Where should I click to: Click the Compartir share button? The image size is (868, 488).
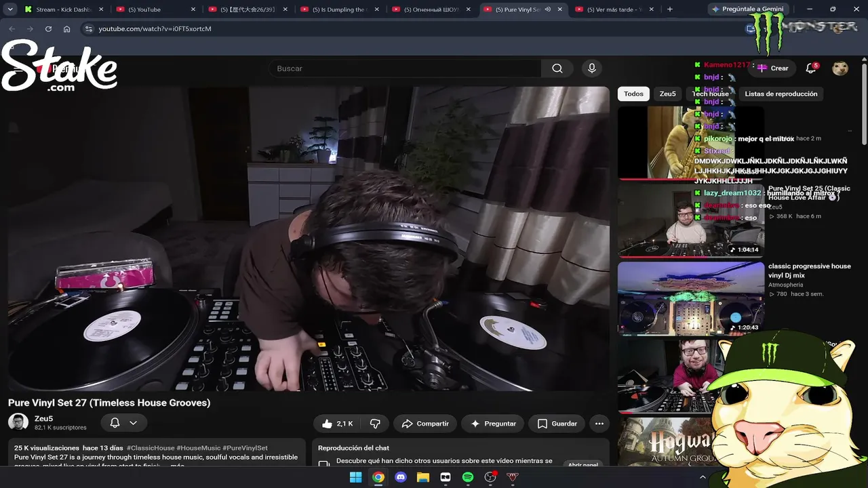pyautogui.click(x=425, y=424)
